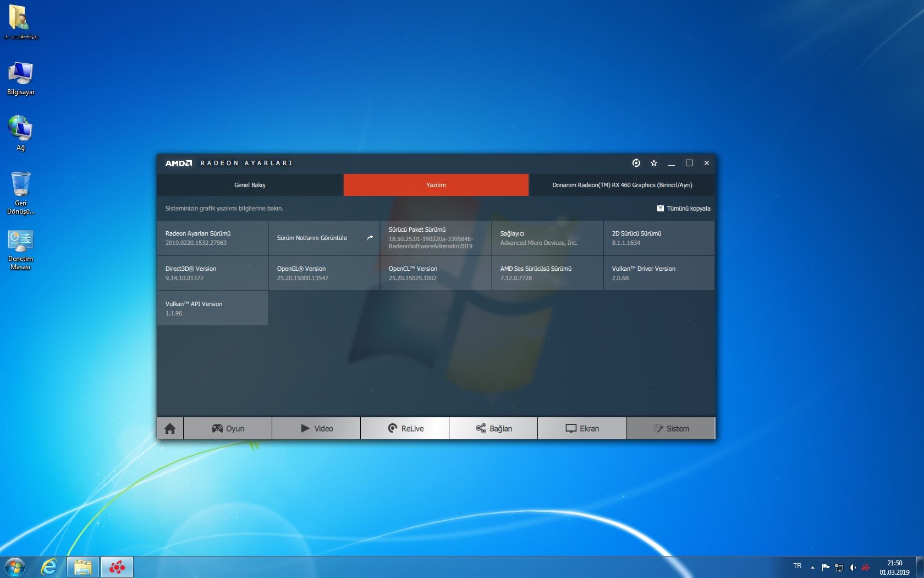The width and height of the screenshot is (924, 578).
Task: Click the volume speaker tray icon
Action: [x=853, y=567]
